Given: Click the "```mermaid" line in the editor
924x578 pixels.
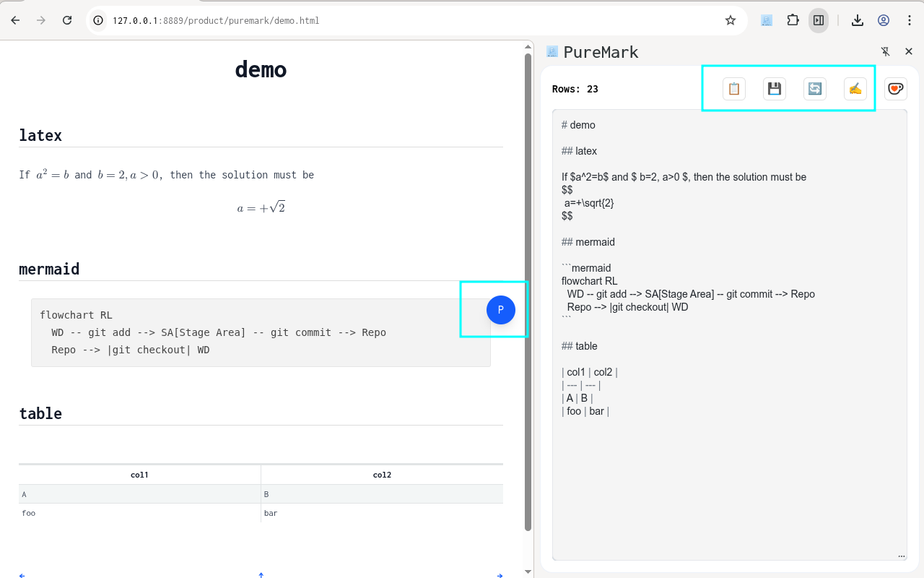Looking at the screenshot, I should pos(586,268).
